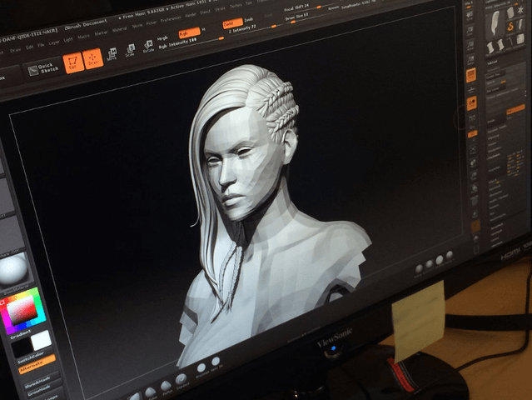Select the white main color swatch

point(41,341)
